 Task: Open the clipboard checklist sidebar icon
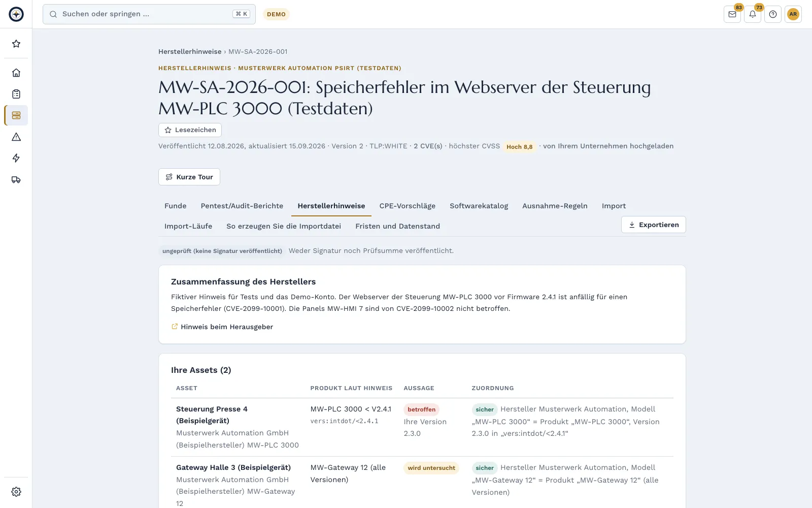[16, 94]
